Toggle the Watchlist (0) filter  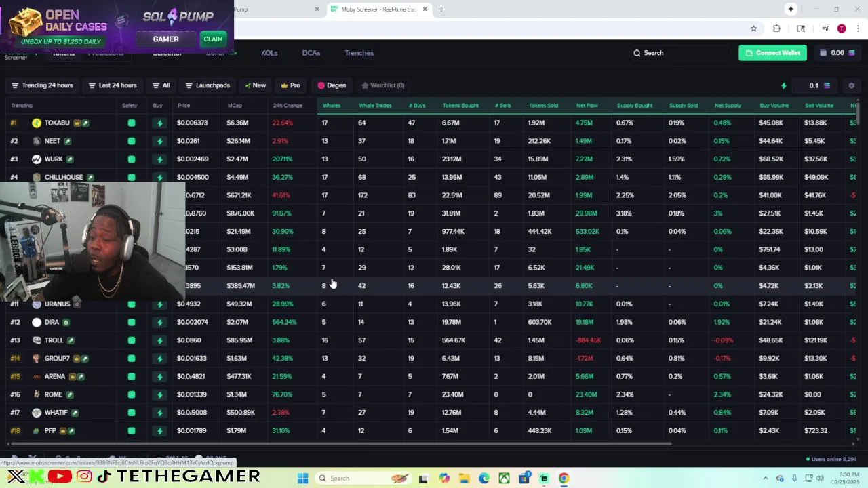[382, 85]
